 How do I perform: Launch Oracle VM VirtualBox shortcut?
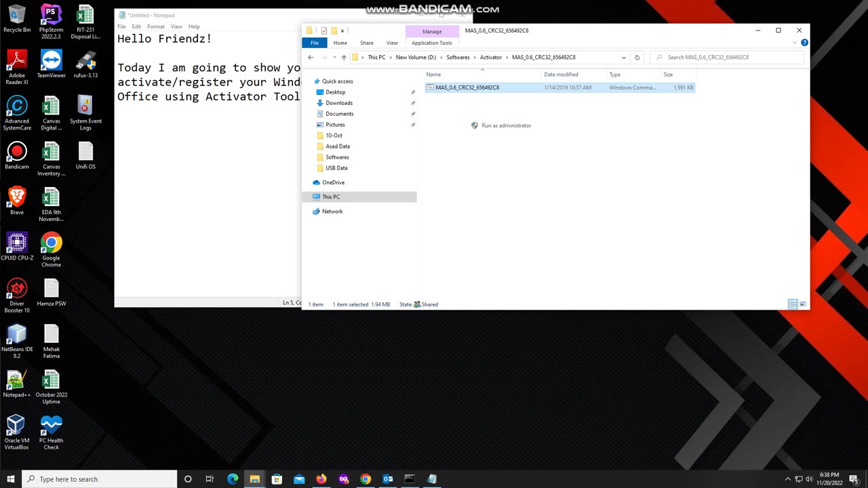click(x=17, y=432)
